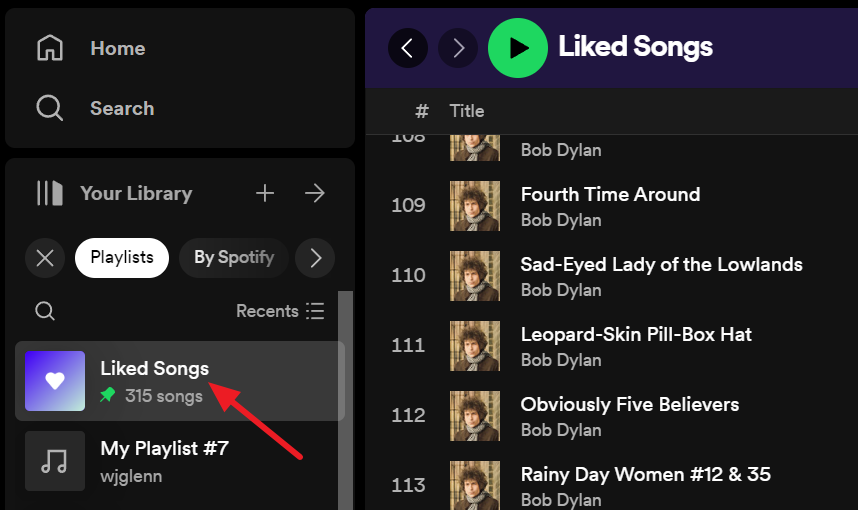Toggle the By Spotify filter chip
The width and height of the screenshot is (858, 510).
point(234,258)
